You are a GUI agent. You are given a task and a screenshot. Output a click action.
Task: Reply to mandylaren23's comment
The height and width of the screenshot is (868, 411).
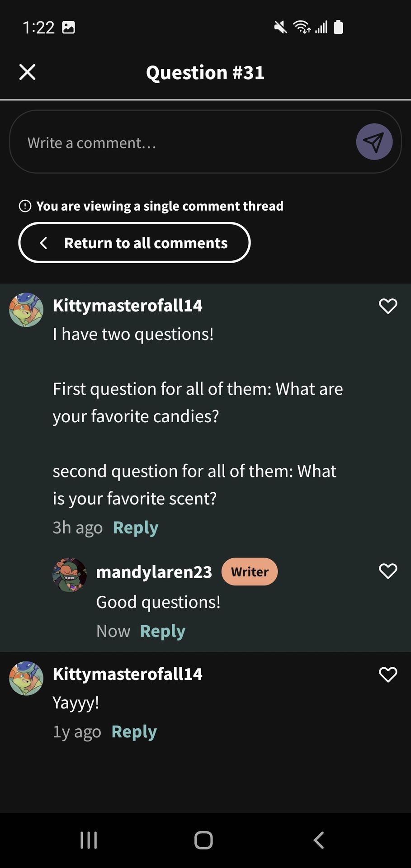pyautogui.click(x=163, y=631)
